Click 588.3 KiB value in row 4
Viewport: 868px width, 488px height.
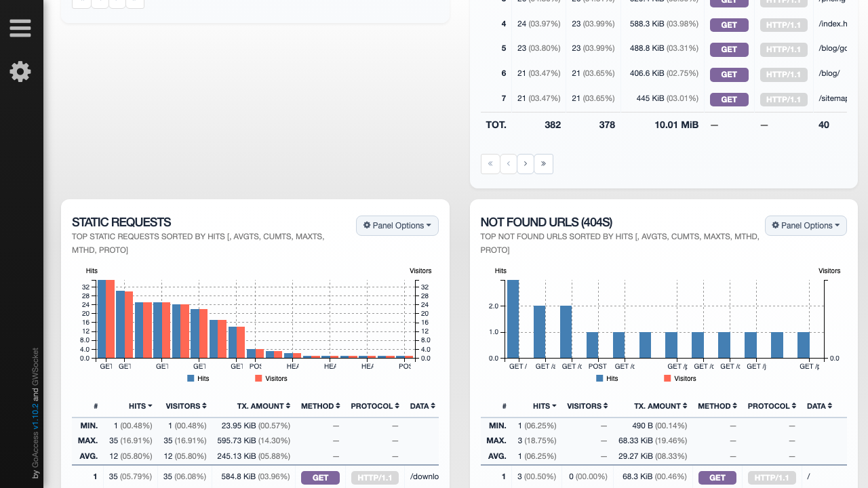coord(647,24)
